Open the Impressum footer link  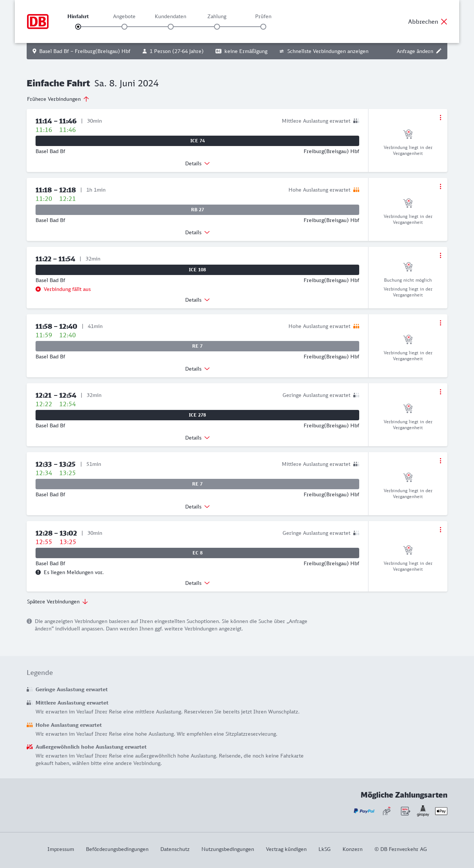[61, 849]
